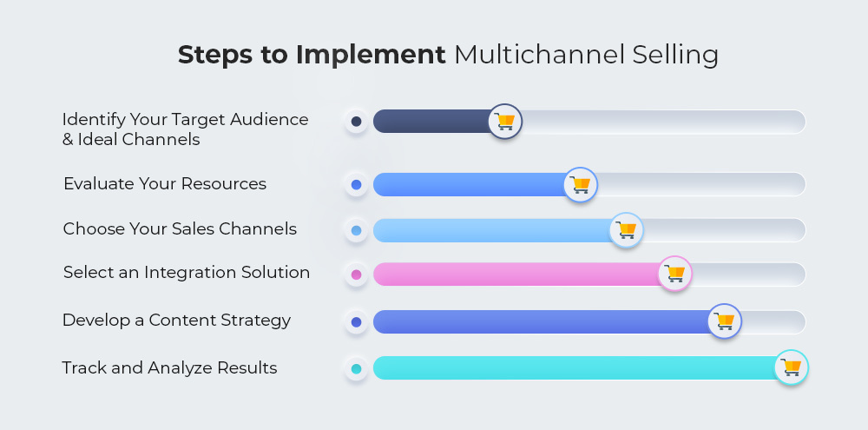
Task: Click the 'Steps to Implement Multichannel Selling' heading
Action: tap(449, 56)
